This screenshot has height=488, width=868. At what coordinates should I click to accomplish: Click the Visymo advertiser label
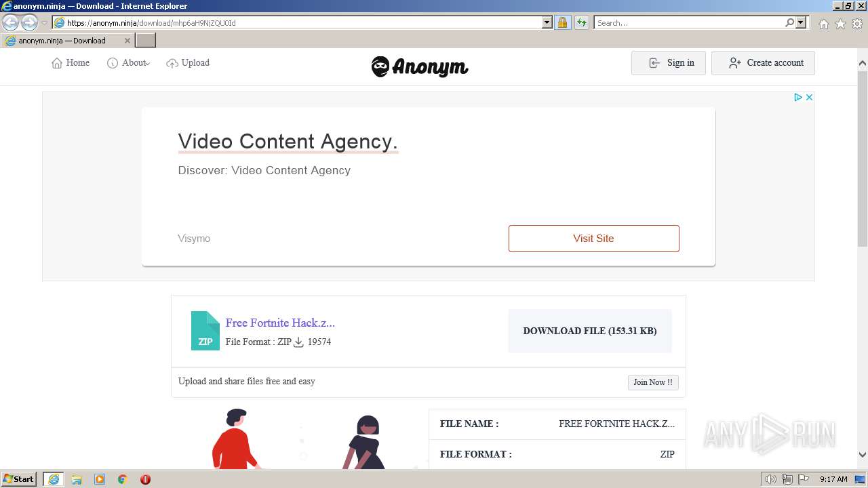pos(194,239)
